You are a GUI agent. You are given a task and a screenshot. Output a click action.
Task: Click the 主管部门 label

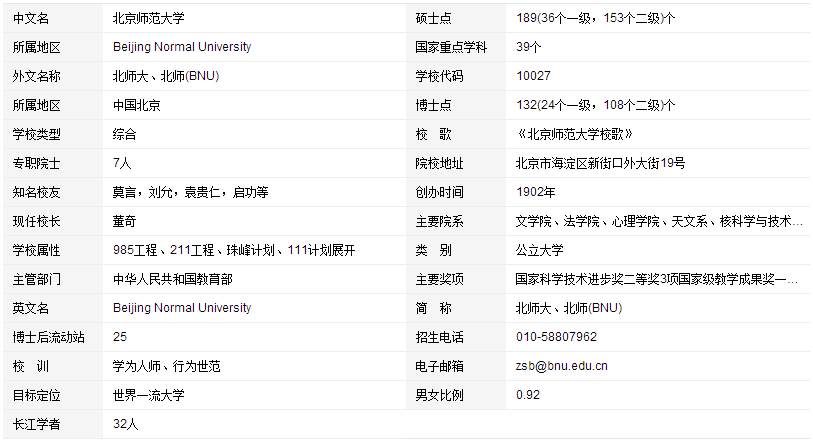click(37, 279)
